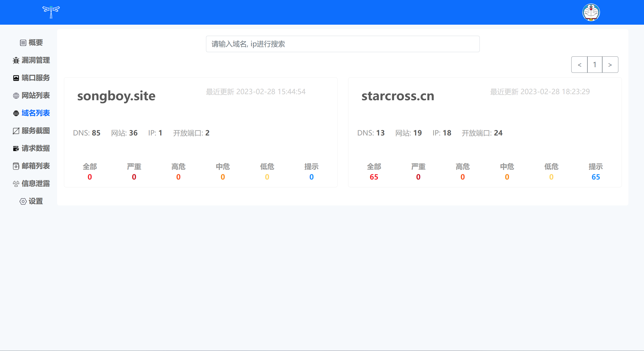Screen dimensions: 644x351
Task: Click starcross.cn 提示 count 65
Action: 595,177
